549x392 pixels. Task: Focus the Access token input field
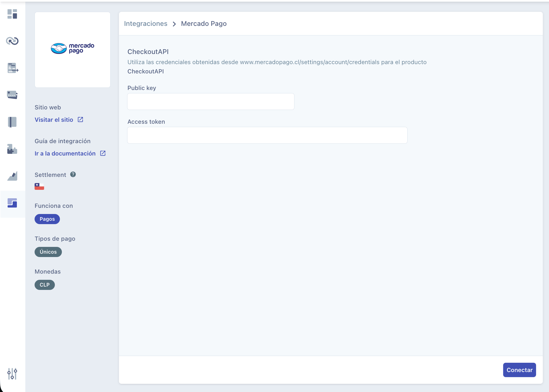tap(267, 135)
